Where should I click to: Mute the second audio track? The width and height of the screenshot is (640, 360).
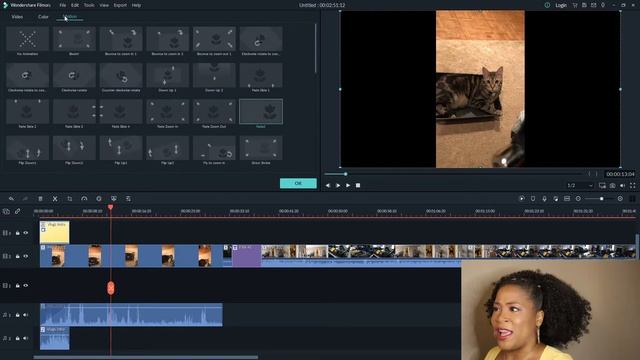(26, 338)
